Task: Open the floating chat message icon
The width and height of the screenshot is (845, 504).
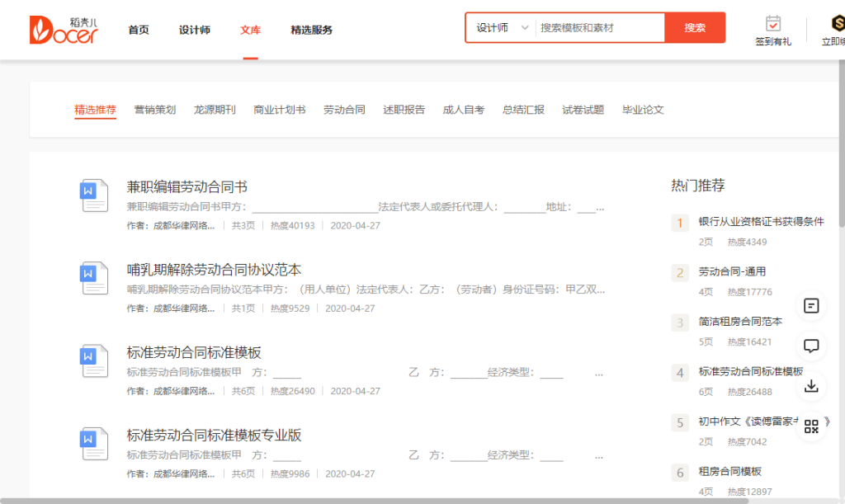Action: coord(811,346)
